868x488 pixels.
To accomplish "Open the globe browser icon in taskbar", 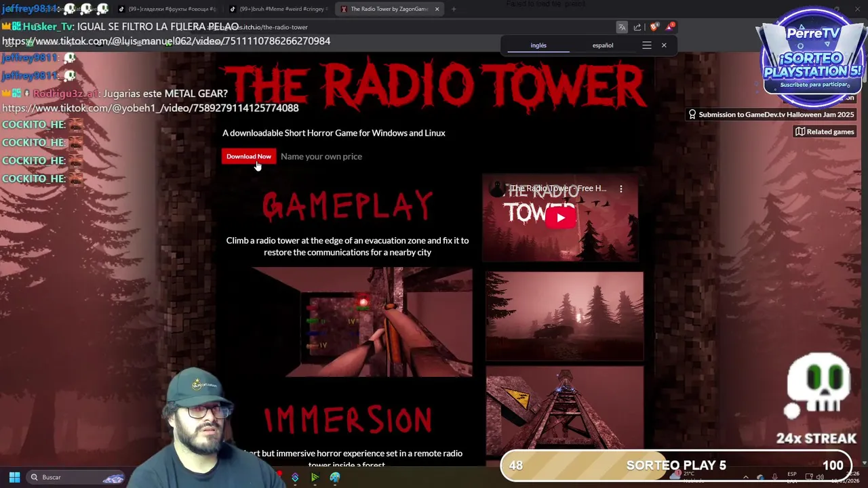I will point(335,477).
